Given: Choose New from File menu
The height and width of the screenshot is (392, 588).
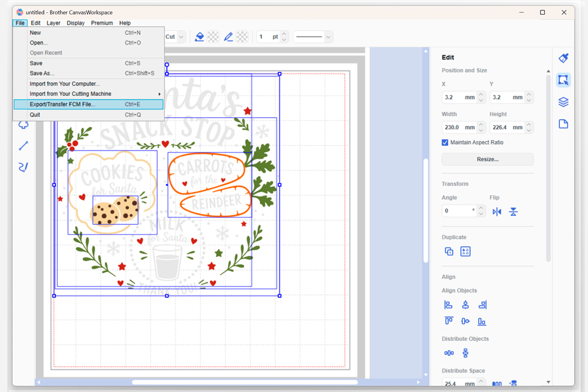Looking at the screenshot, I should (89, 33).
